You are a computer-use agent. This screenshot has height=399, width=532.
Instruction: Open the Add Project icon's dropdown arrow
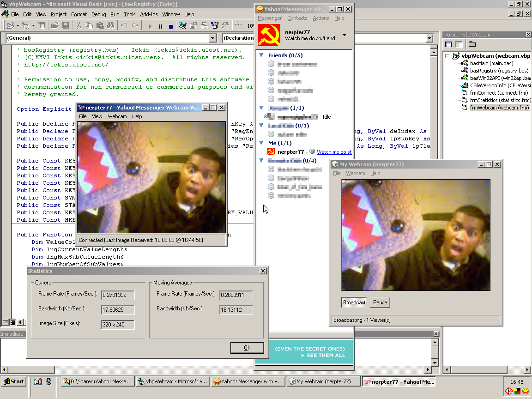click(x=17, y=25)
